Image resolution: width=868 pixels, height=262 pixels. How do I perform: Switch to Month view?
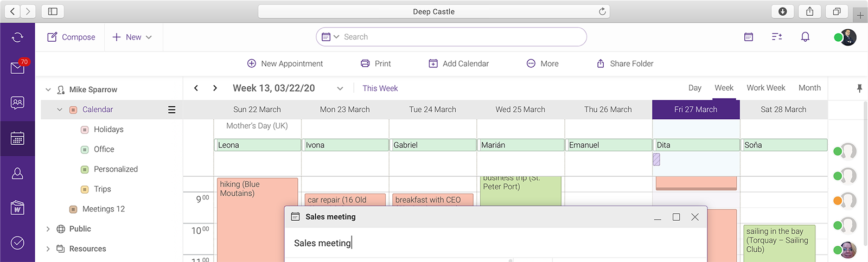point(809,88)
